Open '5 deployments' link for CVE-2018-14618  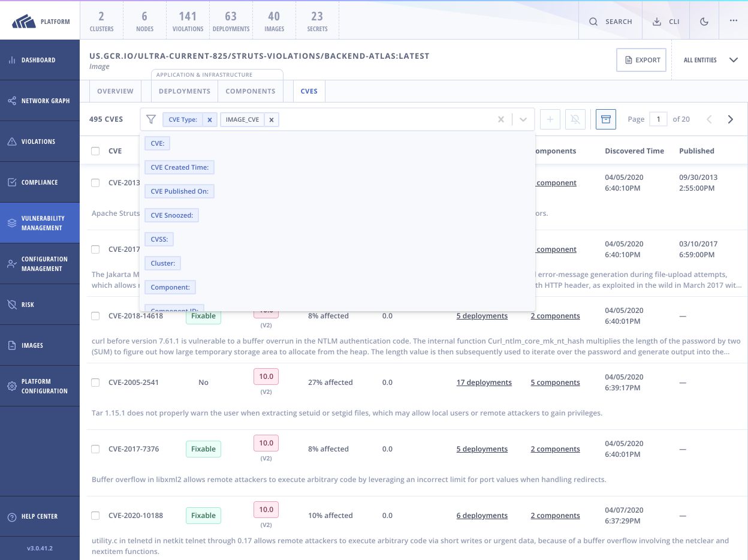pos(482,316)
